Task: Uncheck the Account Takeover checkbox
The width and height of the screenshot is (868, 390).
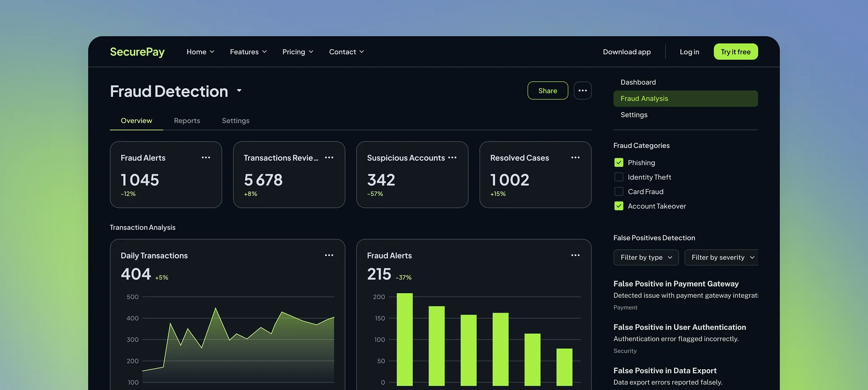Action: click(619, 206)
